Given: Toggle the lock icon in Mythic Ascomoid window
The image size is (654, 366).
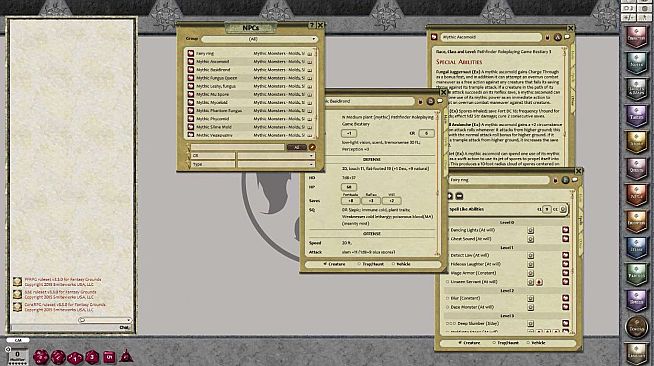Looking at the screenshot, I should (x=548, y=38).
